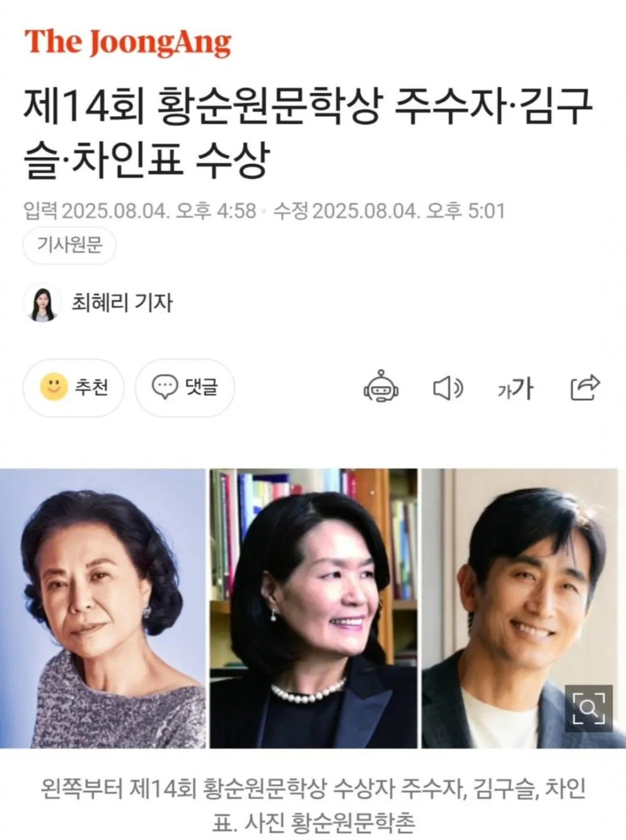Open reporter 최혜리's profile photo
This screenshot has height=840, width=626.
(42, 303)
